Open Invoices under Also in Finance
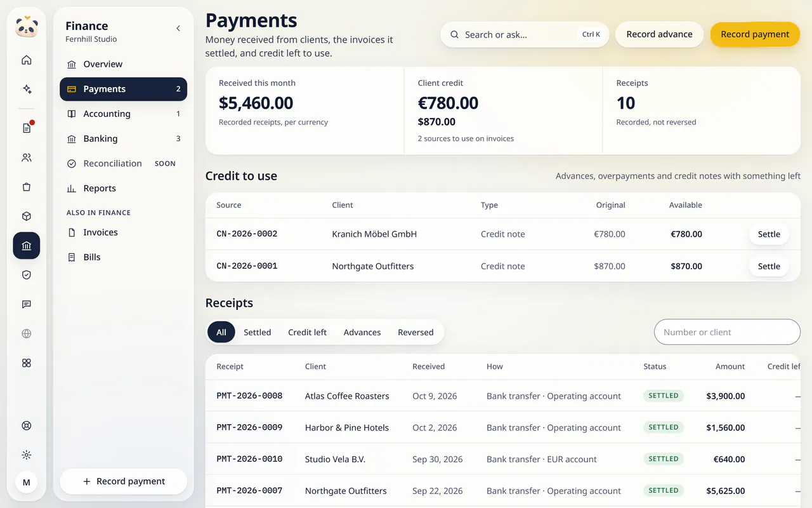 [123, 232]
